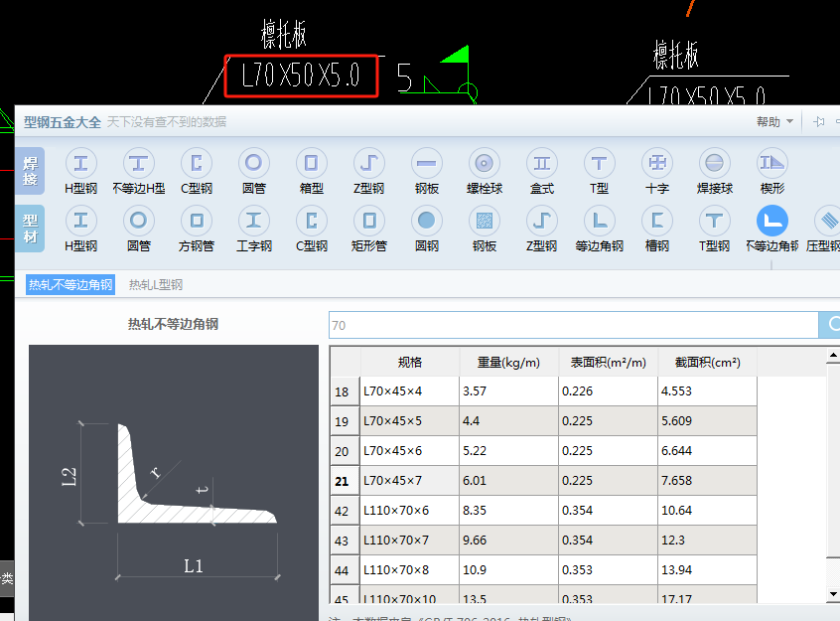Click the pin window icon
840x621 pixels.
[818, 122]
